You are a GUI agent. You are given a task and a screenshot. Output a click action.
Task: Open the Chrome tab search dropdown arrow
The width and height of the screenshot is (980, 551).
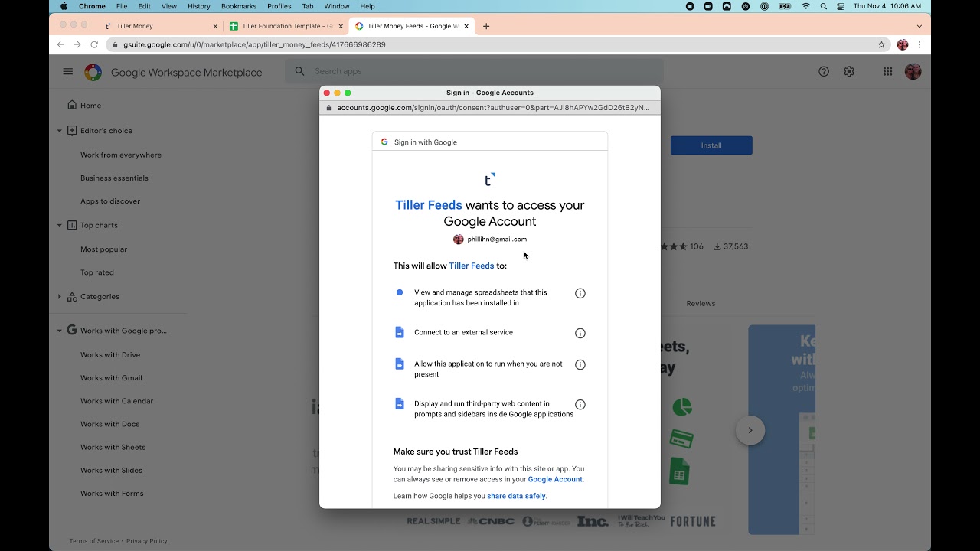pos(920,26)
